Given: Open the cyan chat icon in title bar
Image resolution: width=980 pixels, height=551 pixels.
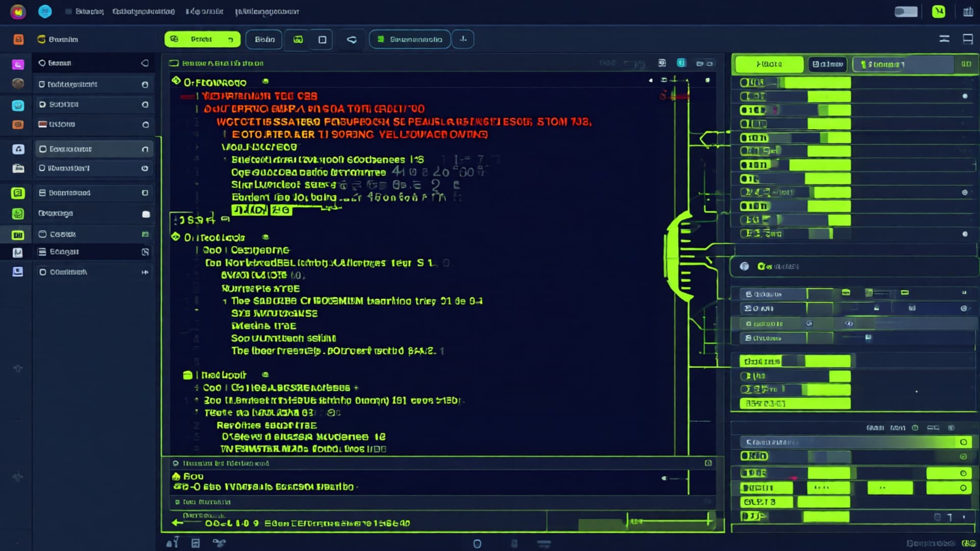Looking at the screenshot, I should coord(45,11).
